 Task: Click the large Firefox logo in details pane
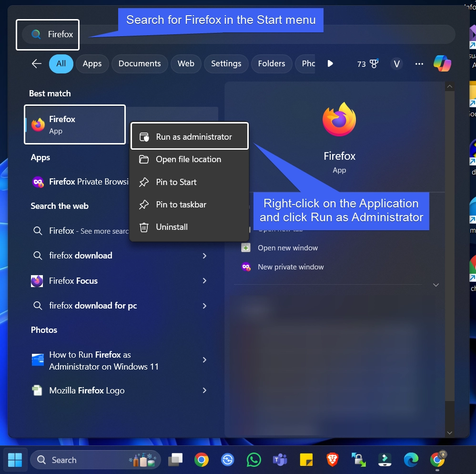339,119
